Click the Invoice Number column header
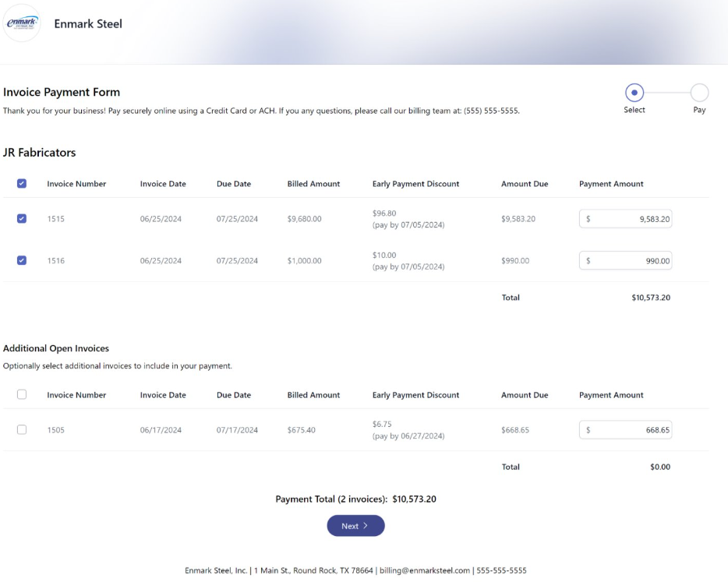728x582 pixels. (x=76, y=183)
